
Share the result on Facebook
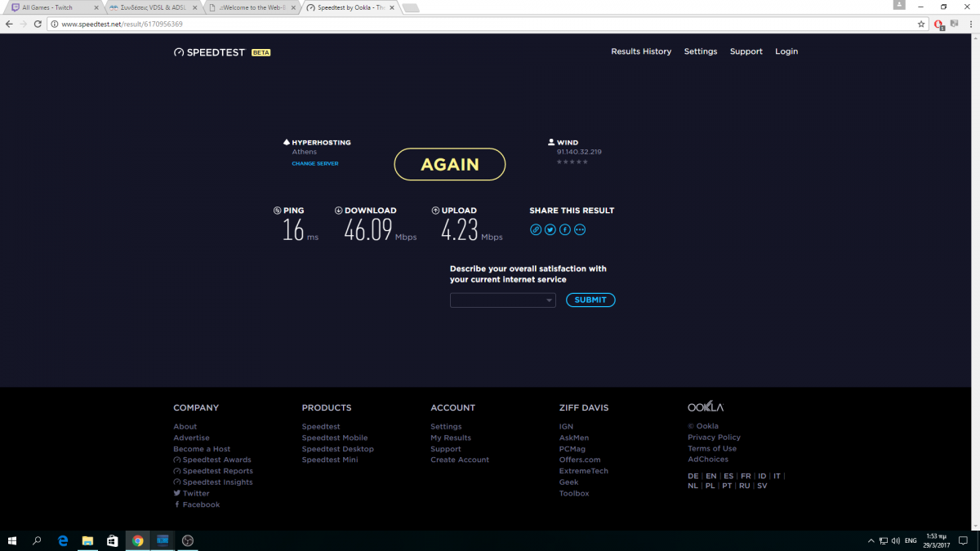coord(565,229)
